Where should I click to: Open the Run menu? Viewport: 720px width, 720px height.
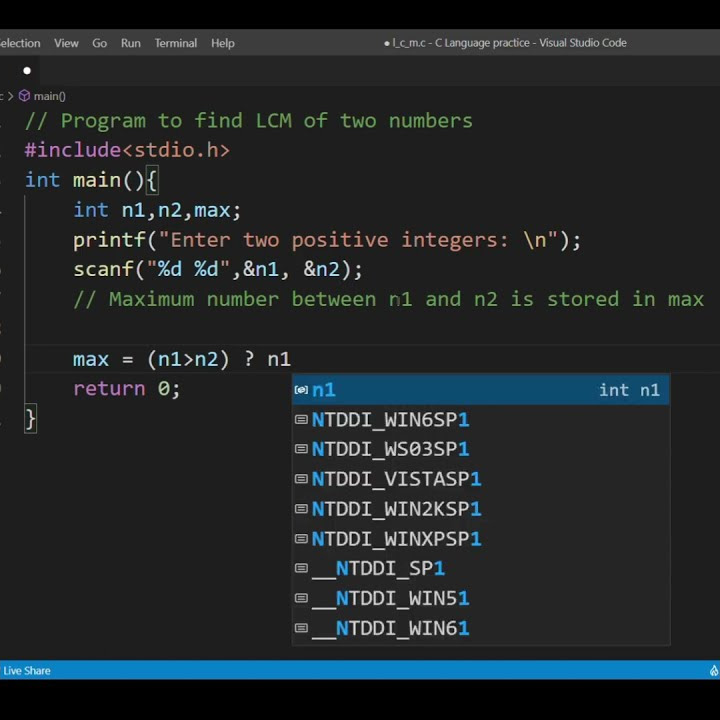[130, 43]
